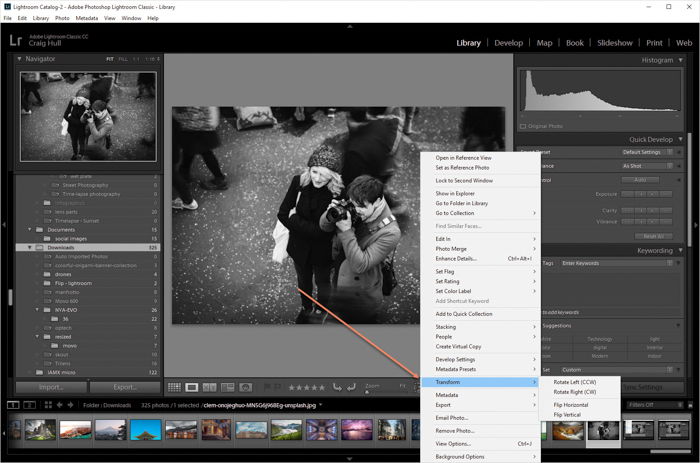
Task: Select Flip Horizontal in submenu
Action: tap(571, 405)
